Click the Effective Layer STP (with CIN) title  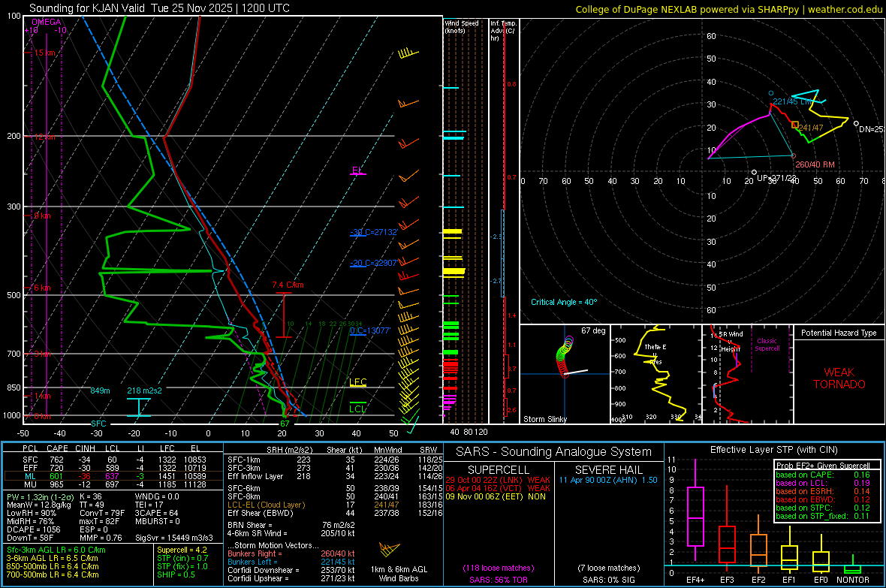(x=773, y=450)
